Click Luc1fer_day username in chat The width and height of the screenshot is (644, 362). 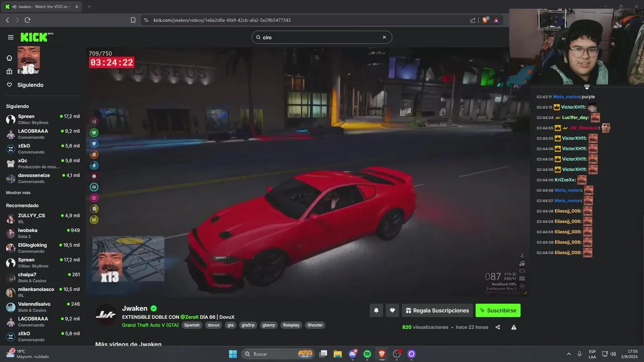(x=575, y=118)
